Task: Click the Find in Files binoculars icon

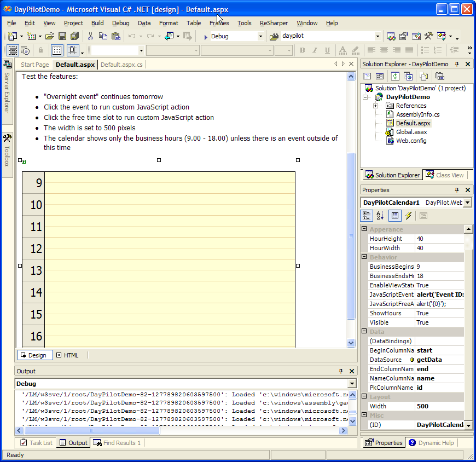Action: tap(274, 37)
